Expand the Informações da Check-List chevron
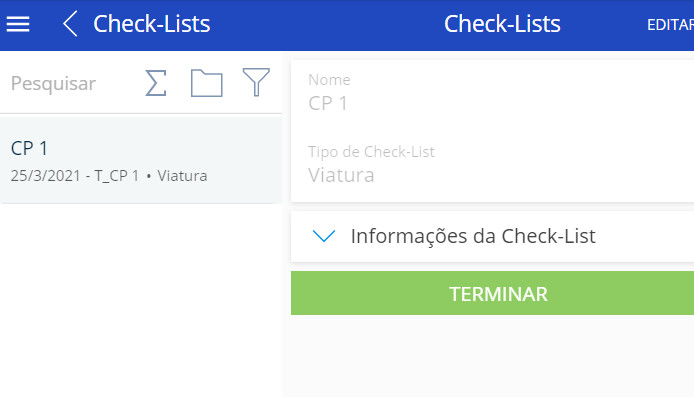Viewport: 694px width, 397px height. (324, 236)
